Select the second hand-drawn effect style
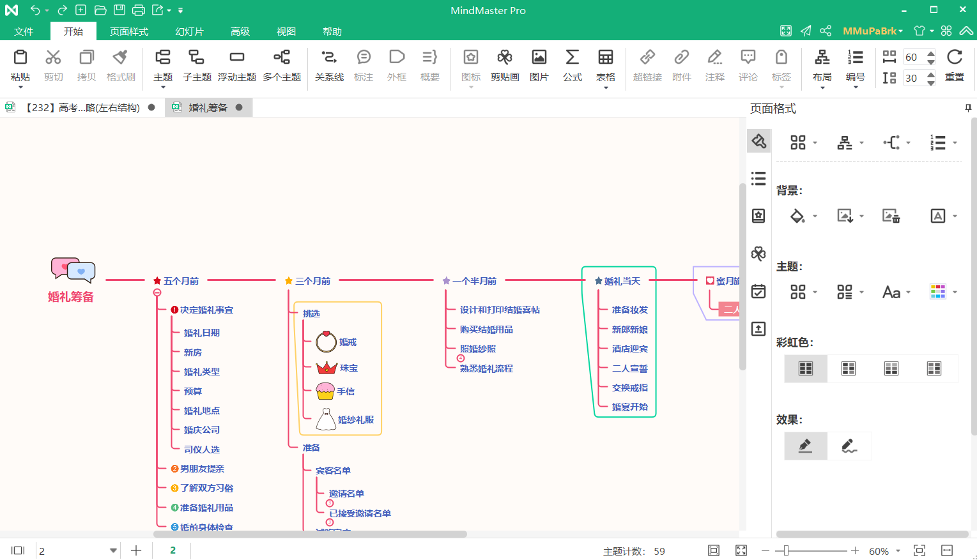Screen dimensions: 977x560 coord(849,446)
